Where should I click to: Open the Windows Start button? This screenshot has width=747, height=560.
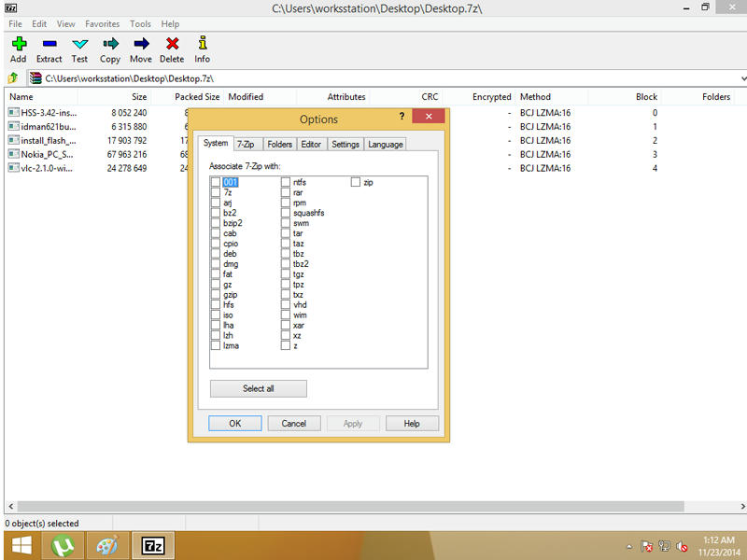pyautogui.click(x=21, y=546)
